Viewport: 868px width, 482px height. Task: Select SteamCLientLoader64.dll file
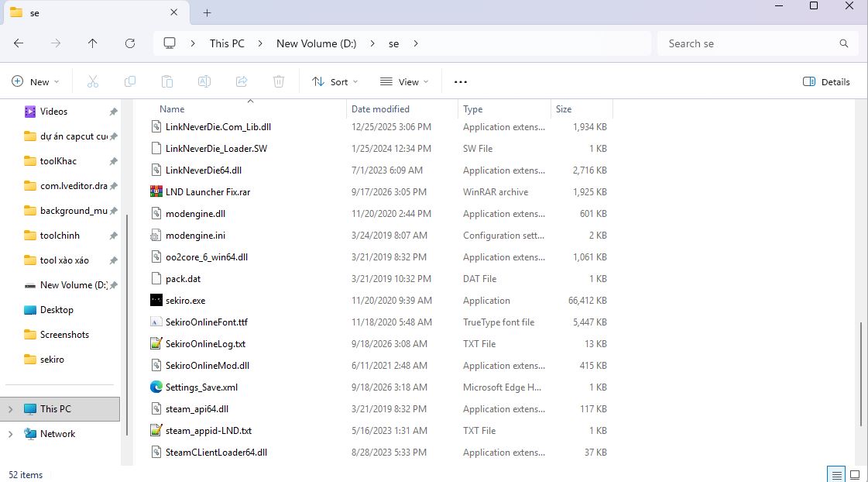point(216,452)
